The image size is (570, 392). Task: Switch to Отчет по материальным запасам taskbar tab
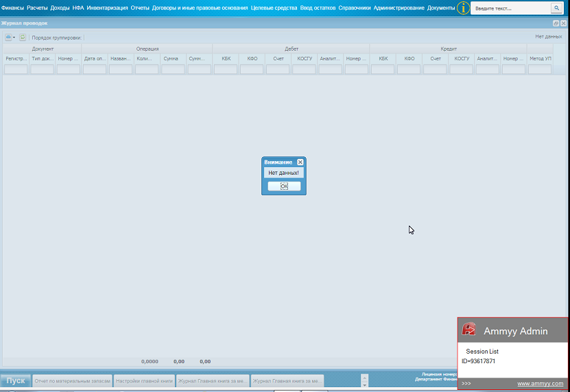[72, 381]
